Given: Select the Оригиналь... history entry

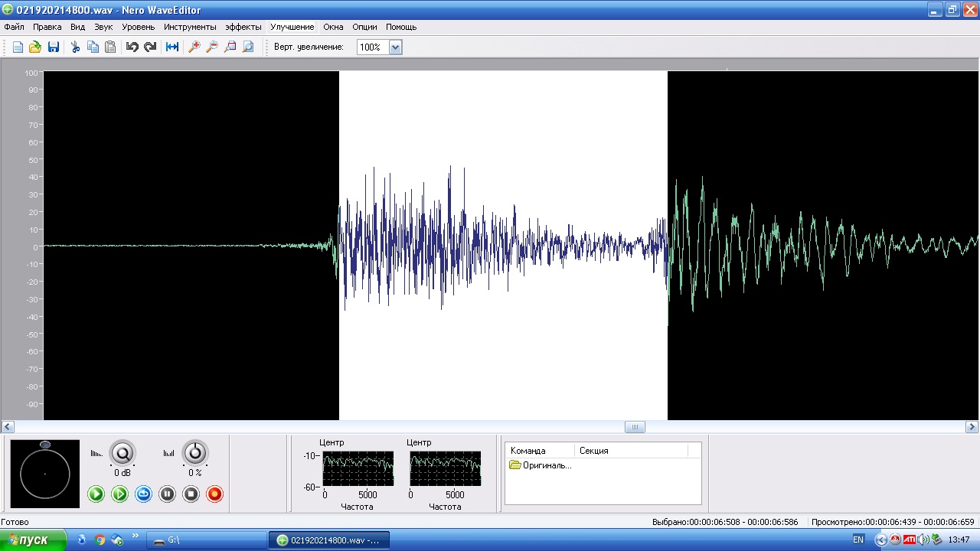Looking at the screenshot, I should [x=541, y=465].
